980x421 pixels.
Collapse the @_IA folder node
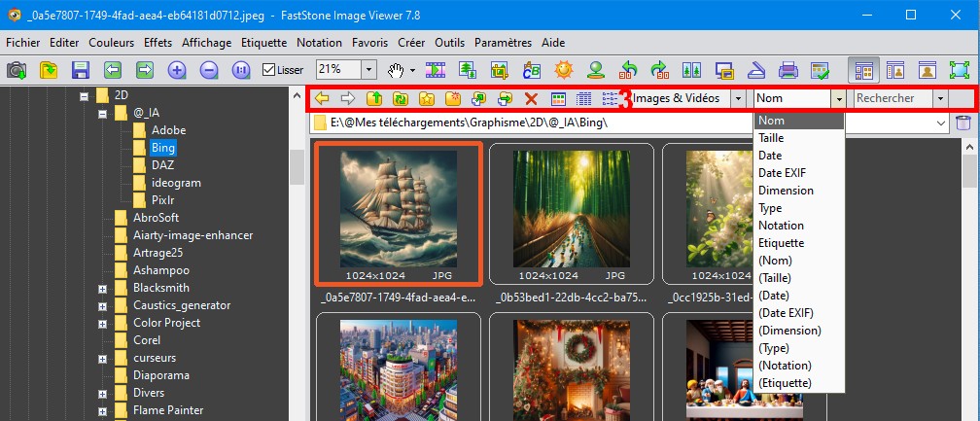pos(102,114)
